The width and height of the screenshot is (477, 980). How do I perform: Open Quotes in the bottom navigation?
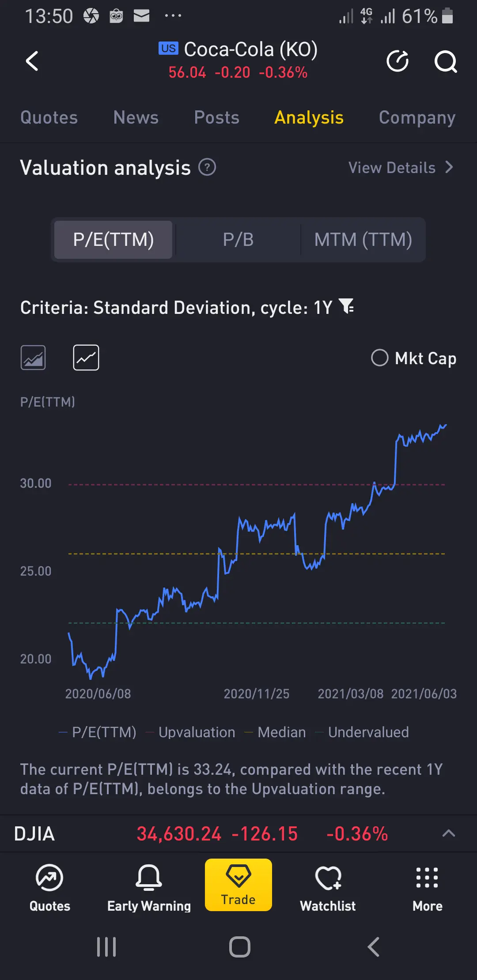(49, 887)
